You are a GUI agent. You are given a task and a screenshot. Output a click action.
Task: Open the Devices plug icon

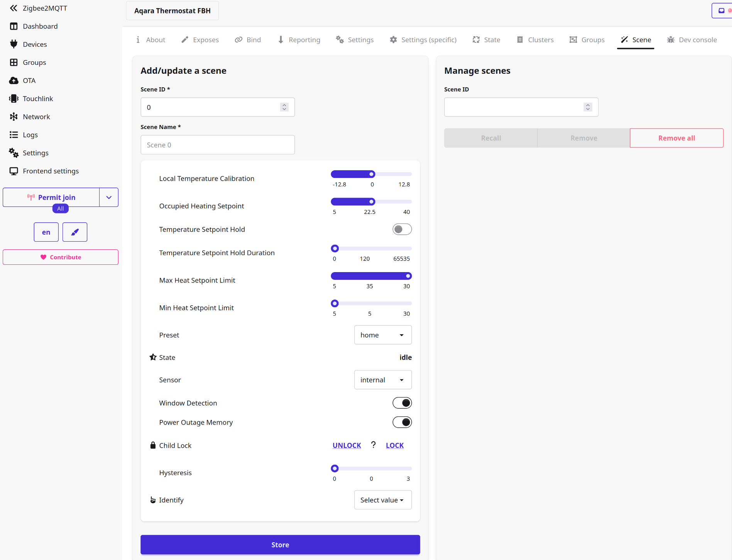point(14,44)
